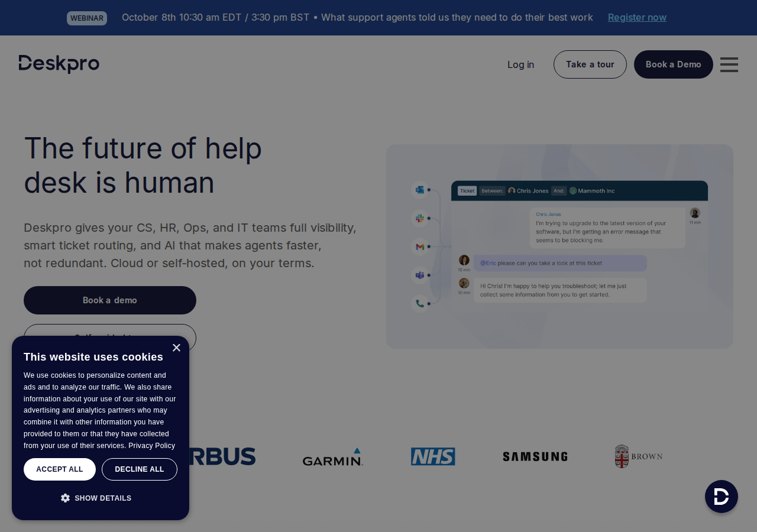Click the Deskpro logo in header
Screen dimensions: 757x532
click(59, 64)
